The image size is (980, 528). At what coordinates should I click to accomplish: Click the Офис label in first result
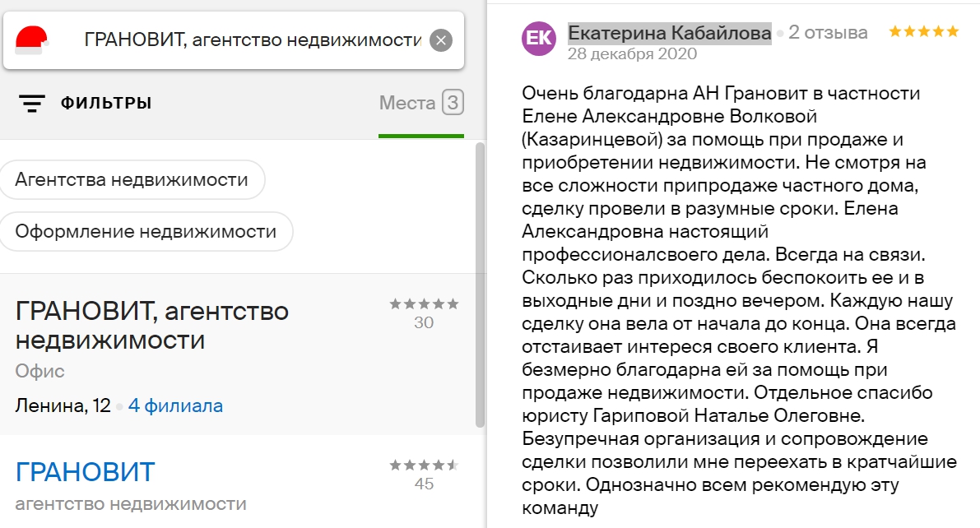pos(40,371)
